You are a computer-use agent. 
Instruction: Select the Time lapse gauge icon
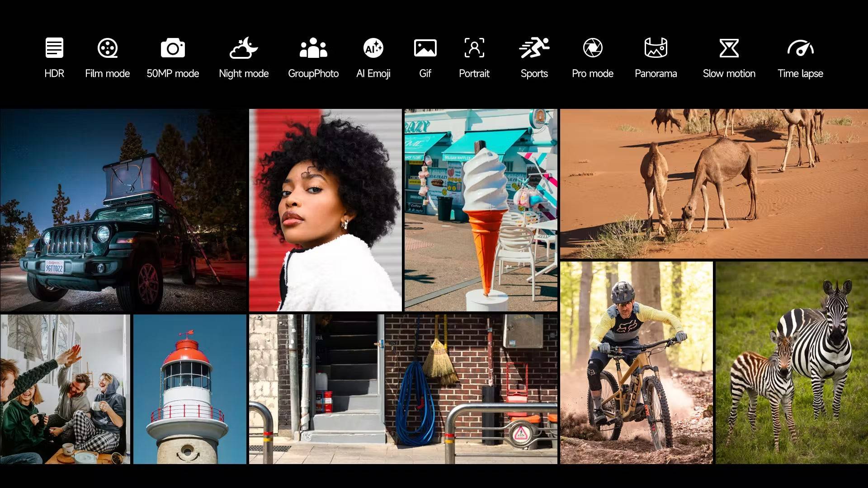[800, 48]
